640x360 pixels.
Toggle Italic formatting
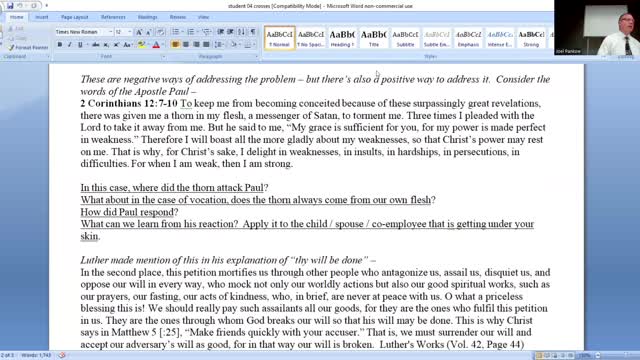click(70, 44)
